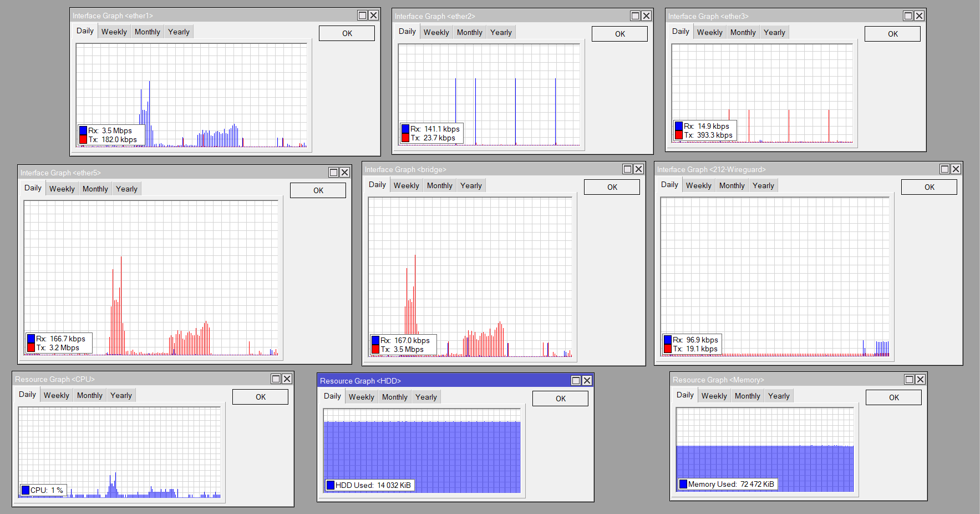The height and width of the screenshot is (514, 980).
Task: Show Weekly tab in HDD graph window
Action: [362, 397]
